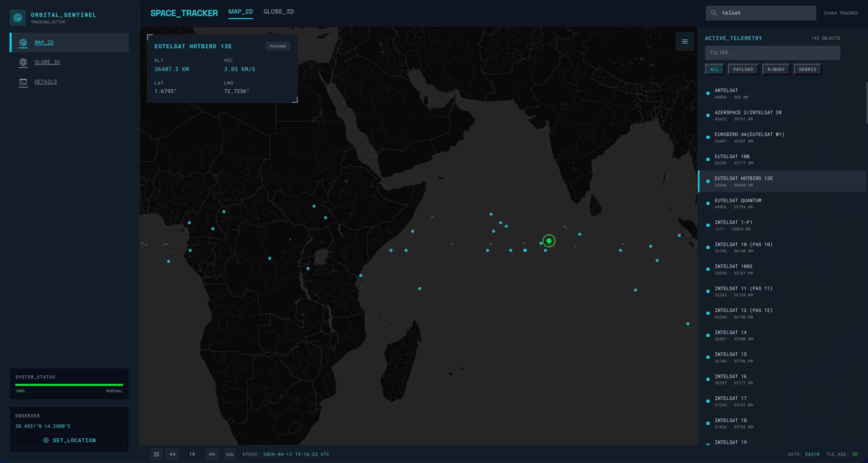This screenshot has width=868, height=463.
Task: Jump to current time with NOW
Action: [x=229, y=454]
